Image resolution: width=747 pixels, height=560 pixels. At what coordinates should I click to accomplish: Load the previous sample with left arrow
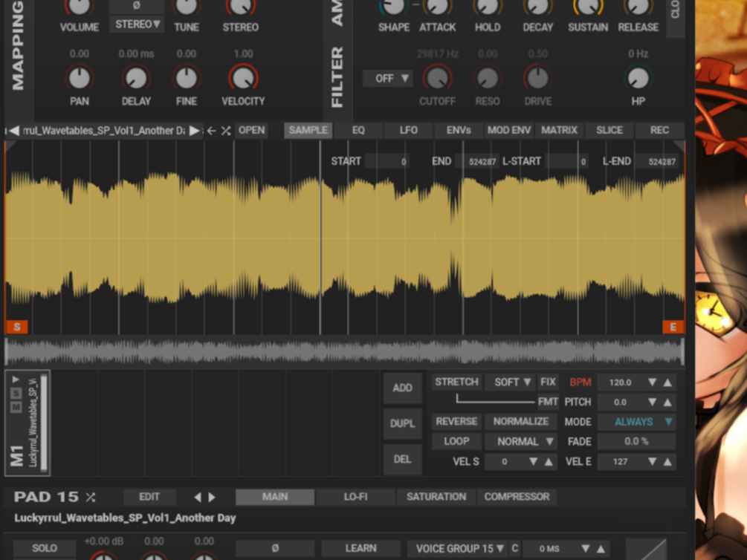coord(14,131)
